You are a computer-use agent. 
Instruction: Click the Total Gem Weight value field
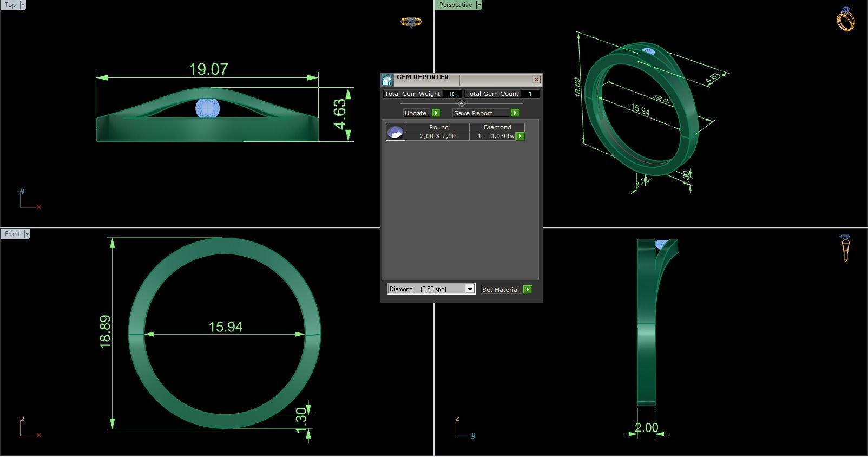tap(452, 94)
